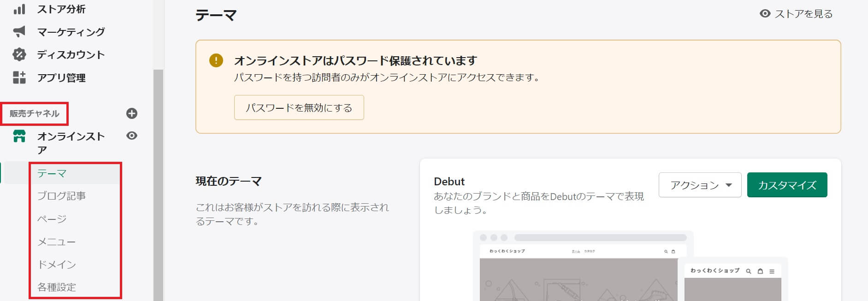Open the アクション dropdown menu
Viewport: 868px width, 301px height.
pyautogui.click(x=700, y=185)
